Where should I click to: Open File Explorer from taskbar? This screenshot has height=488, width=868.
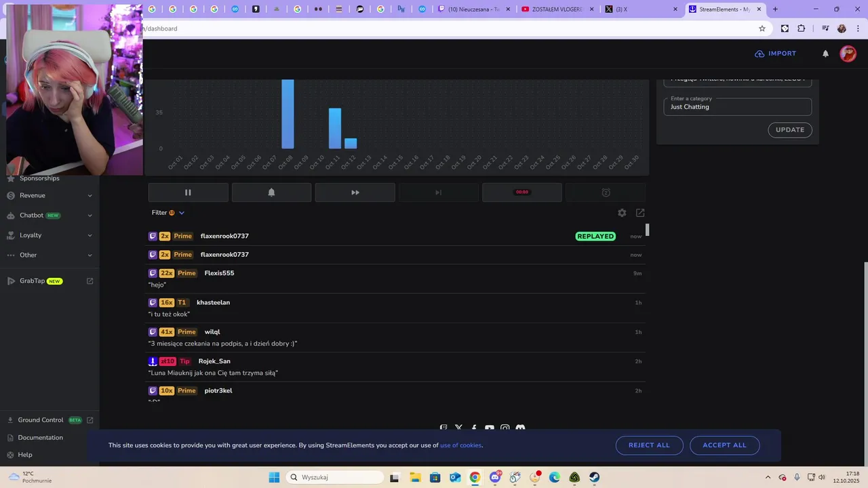pyautogui.click(x=415, y=477)
